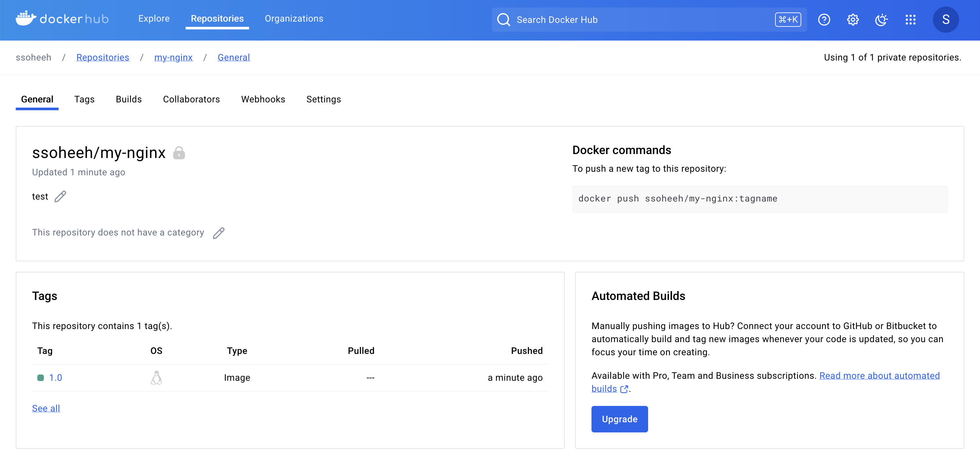
Task: Open the 1.0 tag link
Action: coord(56,377)
